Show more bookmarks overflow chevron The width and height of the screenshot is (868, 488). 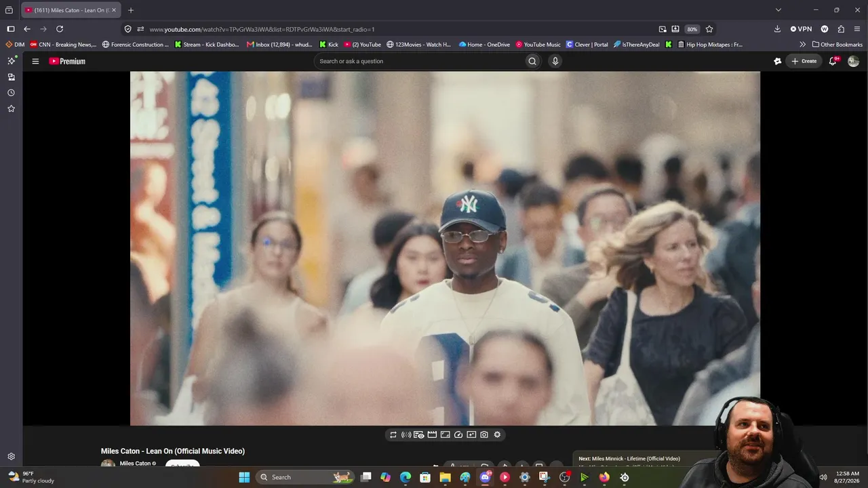(803, 45)
